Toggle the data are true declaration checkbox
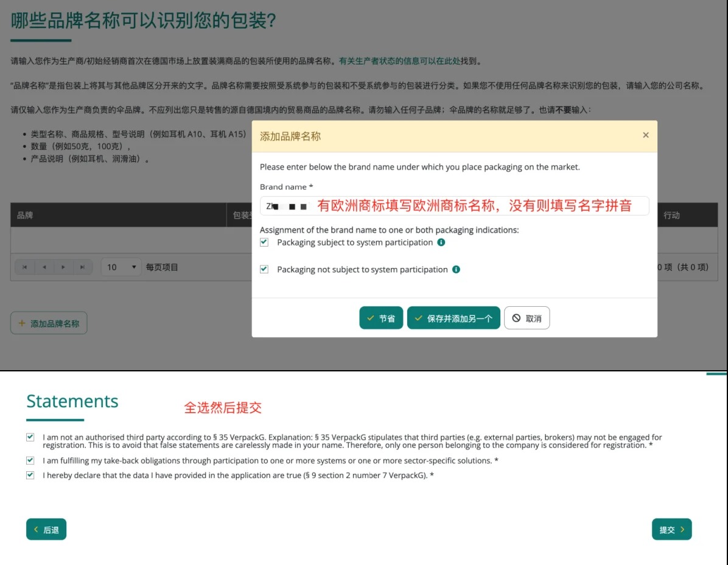Image resolution: width=728 pixels, height=565 pixels. pos(30,475)
